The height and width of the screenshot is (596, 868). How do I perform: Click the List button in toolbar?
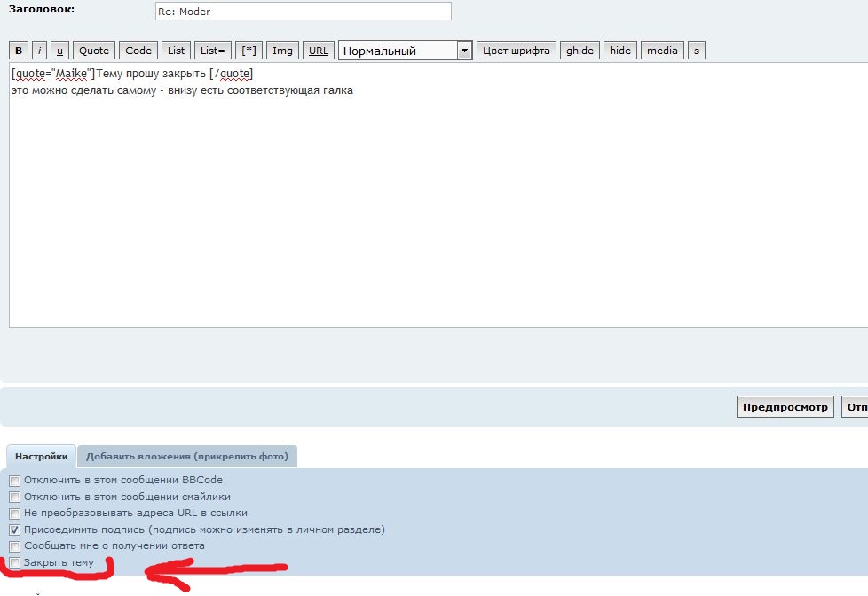177,51
